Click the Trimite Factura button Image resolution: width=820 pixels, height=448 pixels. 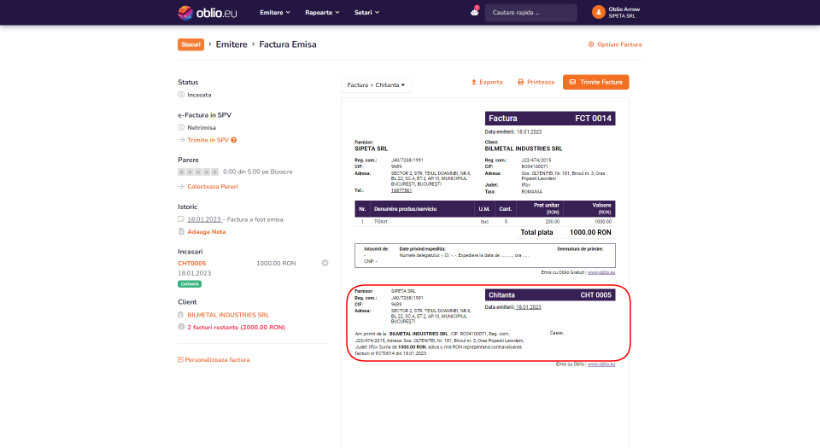pos(596,82)
